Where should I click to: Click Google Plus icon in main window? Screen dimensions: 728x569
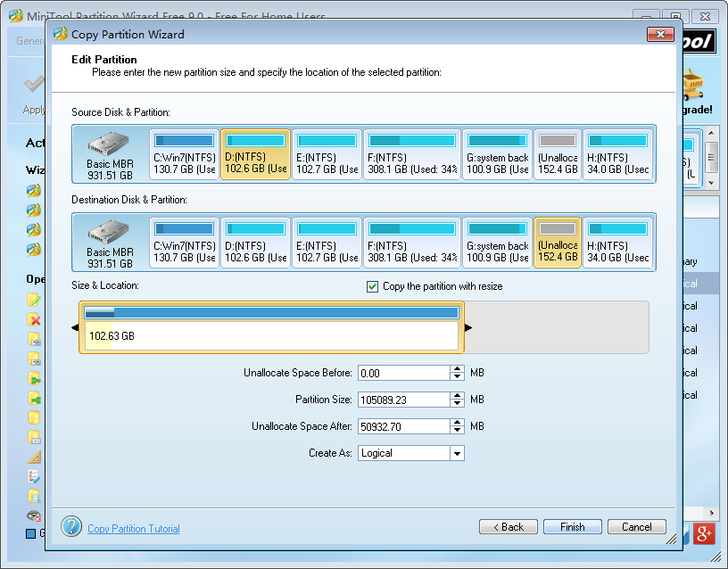[704, 533]
